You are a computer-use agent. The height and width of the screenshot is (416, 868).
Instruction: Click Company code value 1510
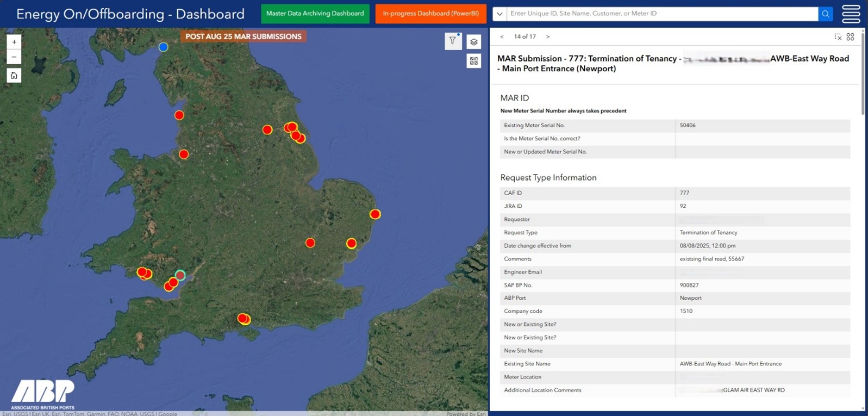click(x=686, y=311)
